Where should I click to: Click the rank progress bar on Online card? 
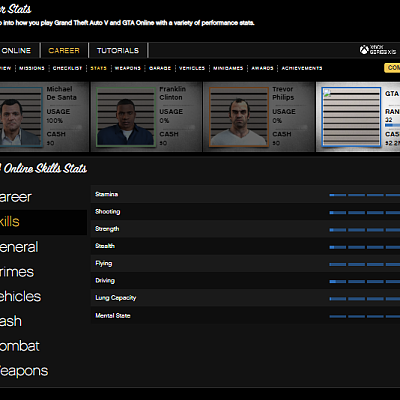[x=392, y=125]
